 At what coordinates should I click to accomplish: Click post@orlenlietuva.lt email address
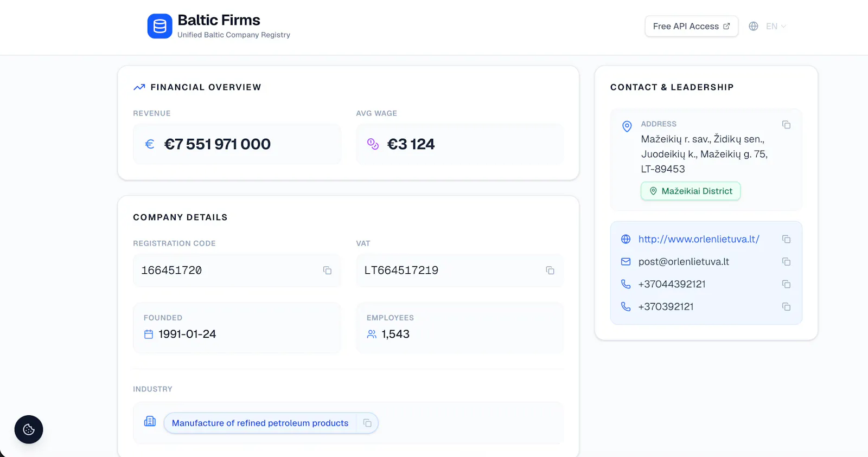(x=684, y=262)
